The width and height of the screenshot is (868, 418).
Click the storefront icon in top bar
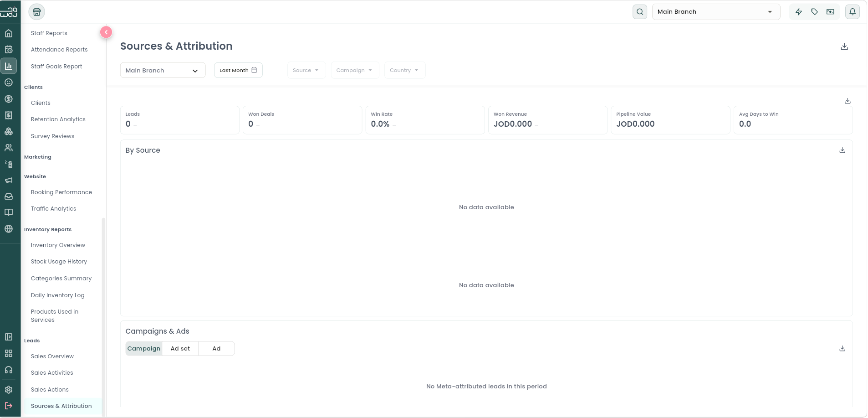37,12
